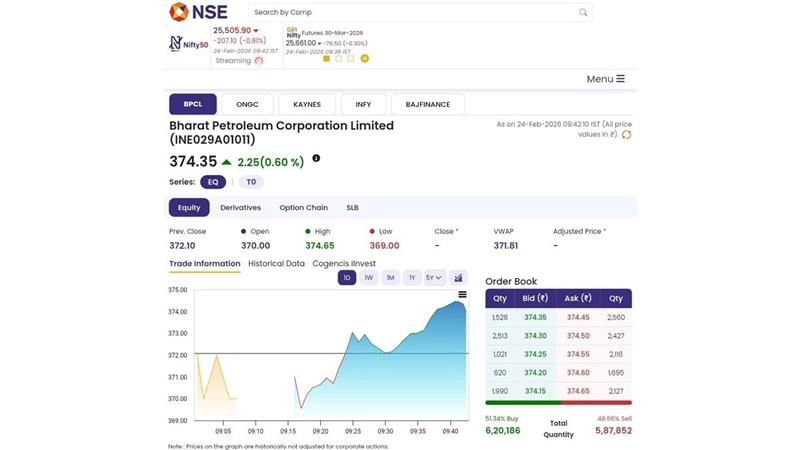The width and height of the screenshot is (800, 450).
Task: Select the ONGC stock button
Action: click(x=247, y=104)
